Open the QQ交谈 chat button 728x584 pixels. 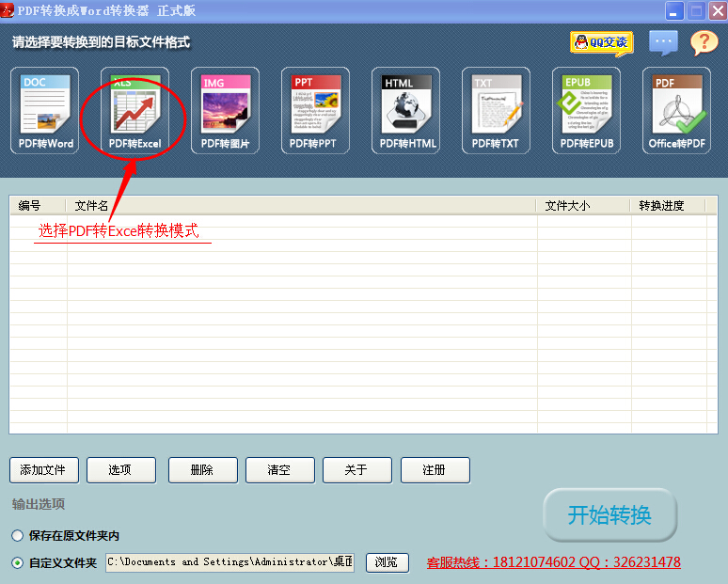click(x=602, y=43)
